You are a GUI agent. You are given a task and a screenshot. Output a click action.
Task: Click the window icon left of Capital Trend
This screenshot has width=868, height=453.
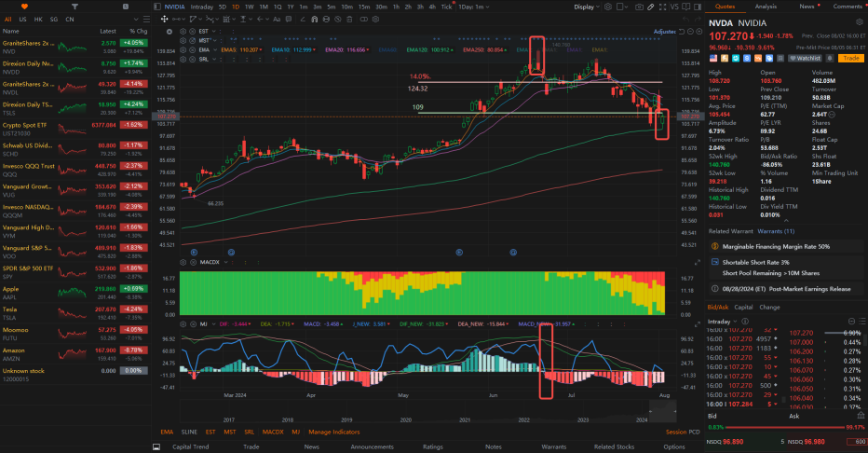(x=156, y=446)
